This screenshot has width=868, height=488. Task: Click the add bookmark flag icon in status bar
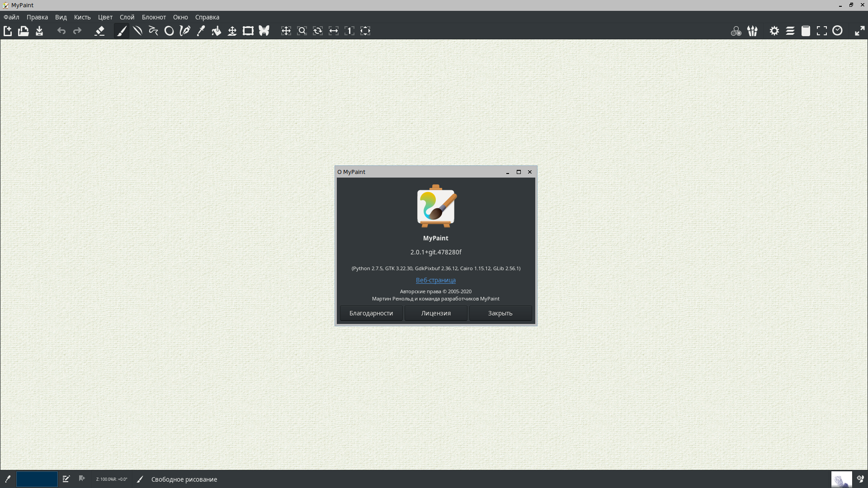click(x=82, y=479)
